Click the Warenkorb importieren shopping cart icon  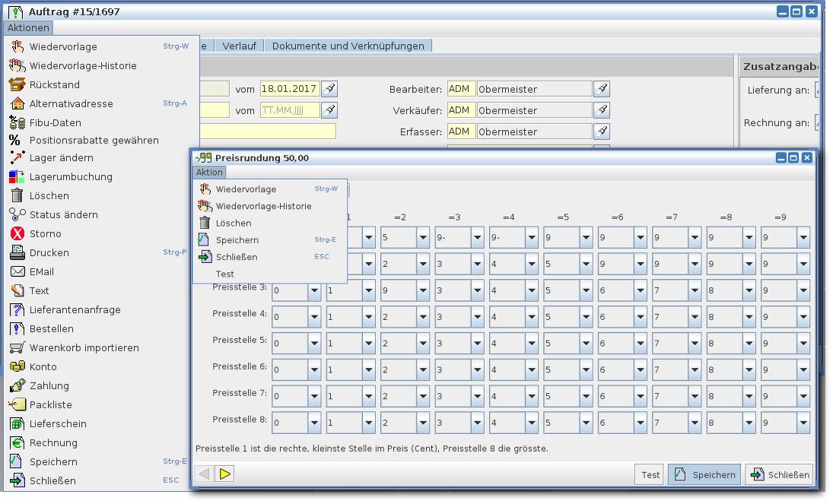(x=17, y=347)
